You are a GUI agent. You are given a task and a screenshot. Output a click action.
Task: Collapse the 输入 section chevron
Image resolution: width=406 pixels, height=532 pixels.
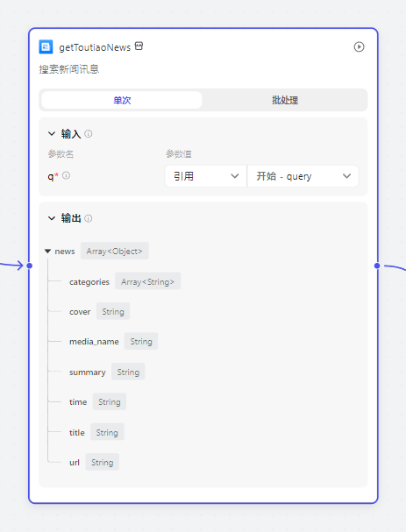[x=52, y=134]
